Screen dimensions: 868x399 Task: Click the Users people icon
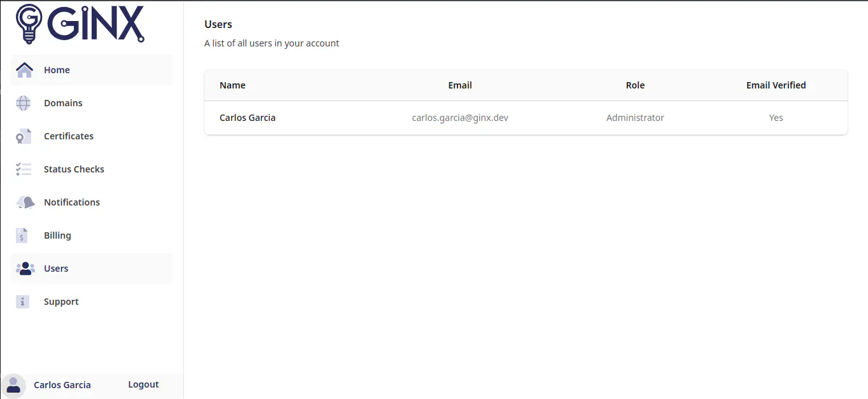point(25,269)
